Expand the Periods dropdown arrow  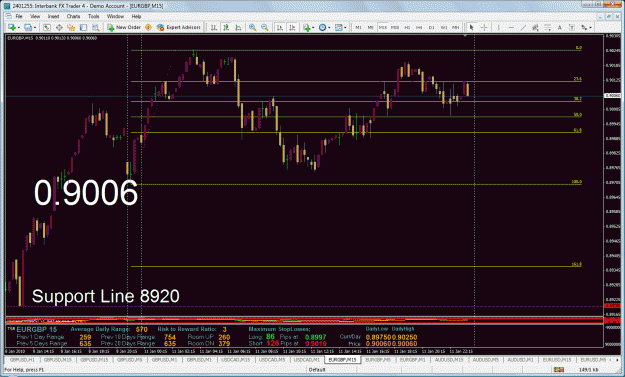point(329,27)
